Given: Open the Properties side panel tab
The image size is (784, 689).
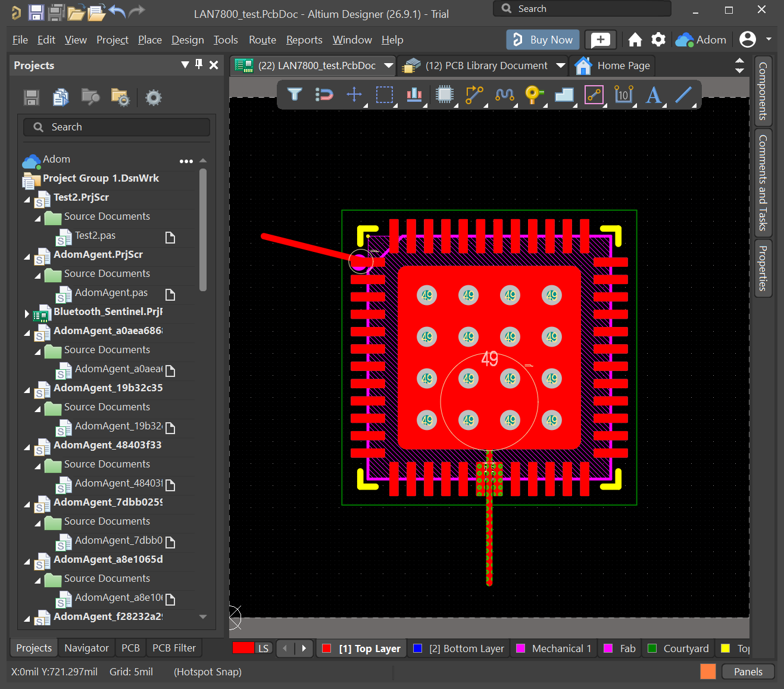Looking at the screenshot, I should (x=763, y=268).
